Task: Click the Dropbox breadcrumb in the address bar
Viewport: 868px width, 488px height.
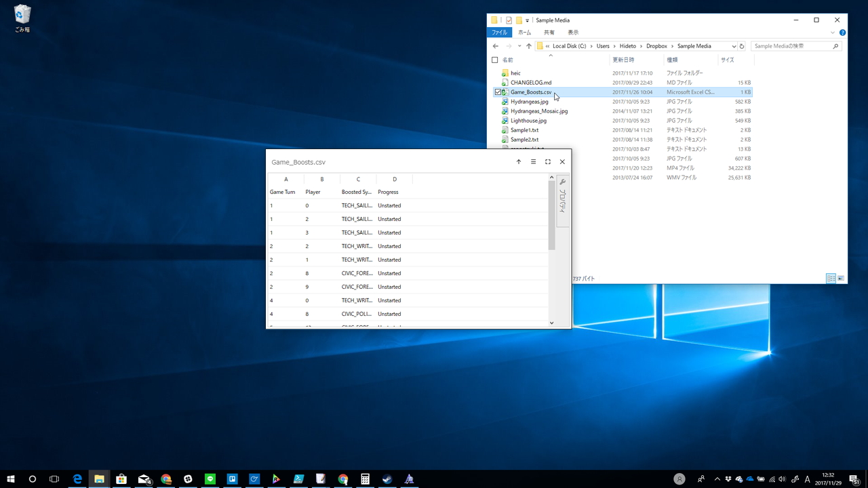Action: [x=656, y=46]
